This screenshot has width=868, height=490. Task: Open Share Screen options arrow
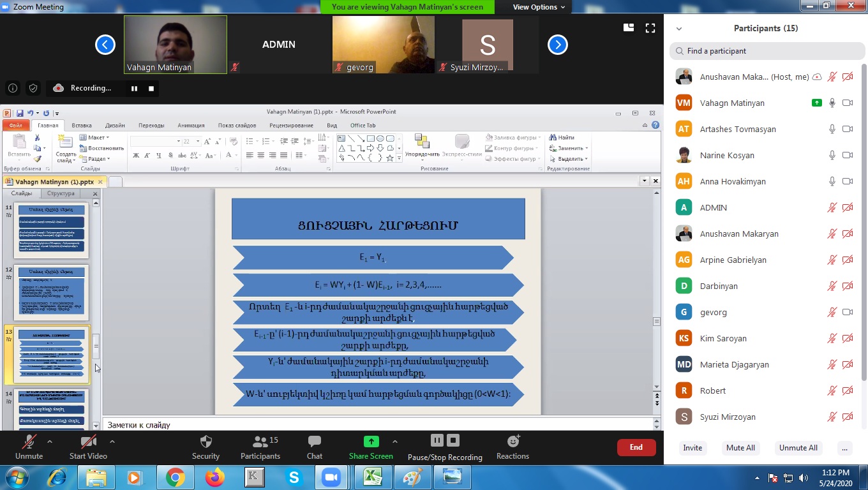point(394,442)
